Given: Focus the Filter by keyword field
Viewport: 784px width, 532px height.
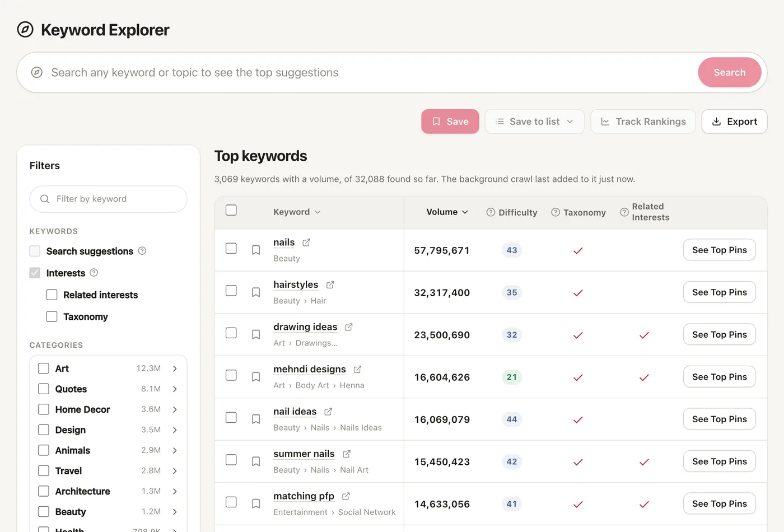Looking at the screenshot, I should click(109, 199).
